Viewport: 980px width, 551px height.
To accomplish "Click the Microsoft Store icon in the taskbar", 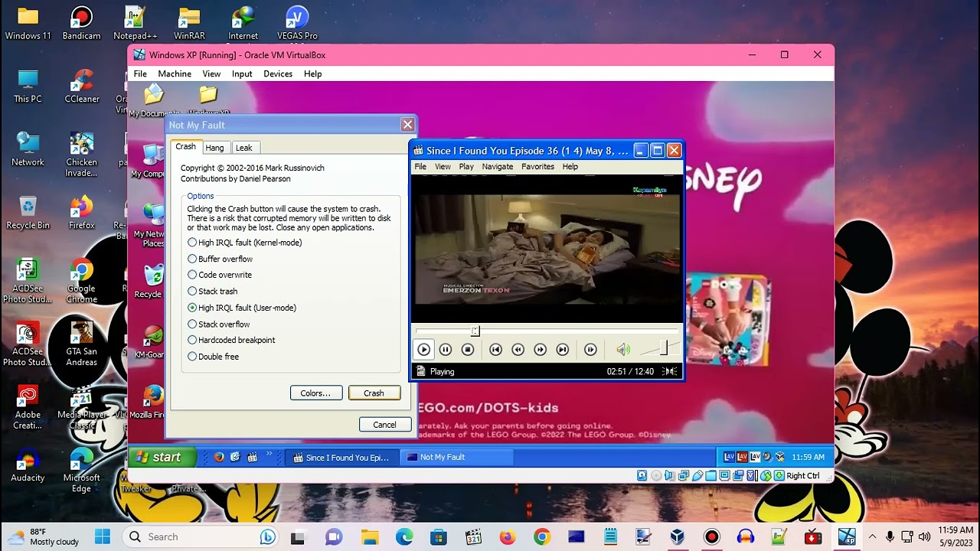I will pos(439,536).
